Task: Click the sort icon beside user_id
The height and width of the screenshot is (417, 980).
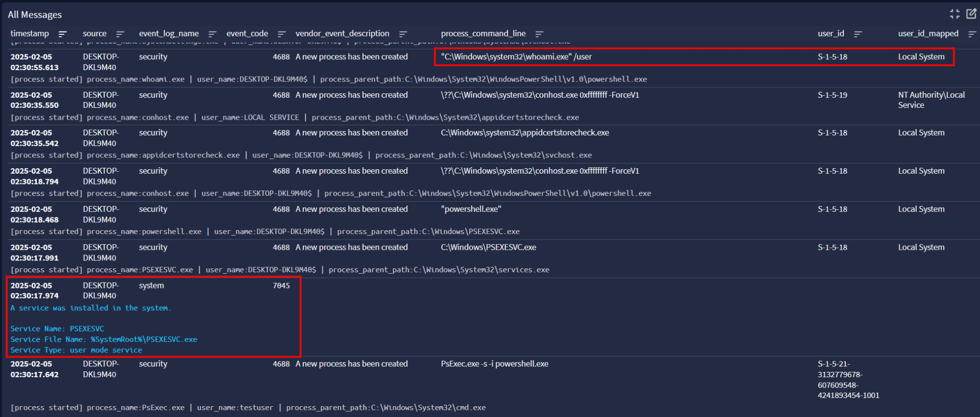Action: (x=857, y=34)
